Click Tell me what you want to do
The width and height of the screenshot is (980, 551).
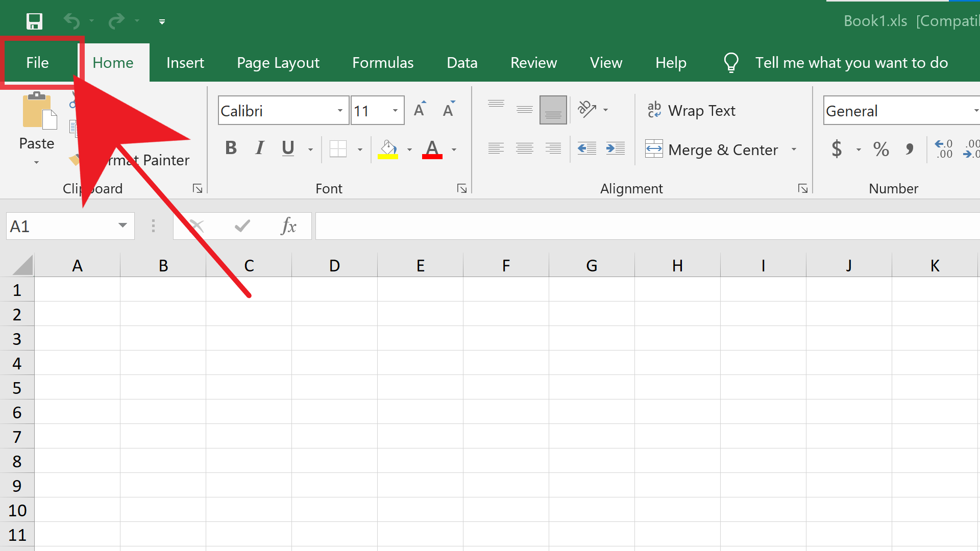[x=851, y=63]
